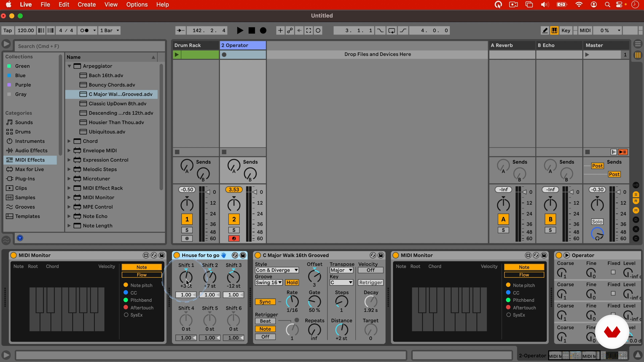
Task: Stop clips on Drum Rack track
Action: tap(177, 152)
